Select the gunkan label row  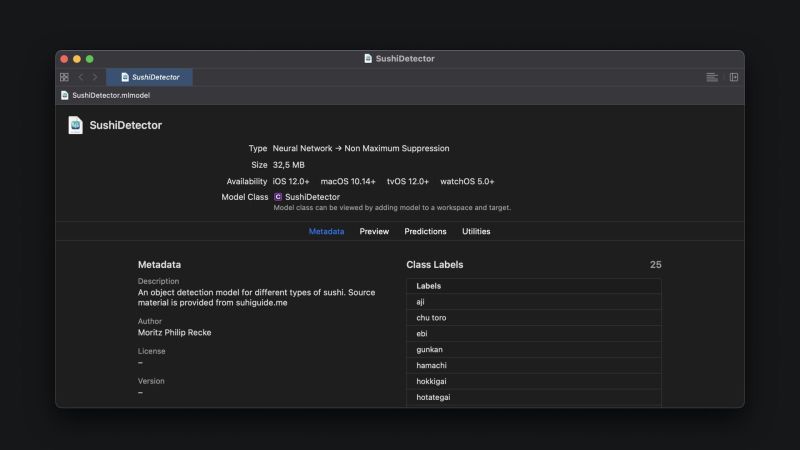pos(534,349)
